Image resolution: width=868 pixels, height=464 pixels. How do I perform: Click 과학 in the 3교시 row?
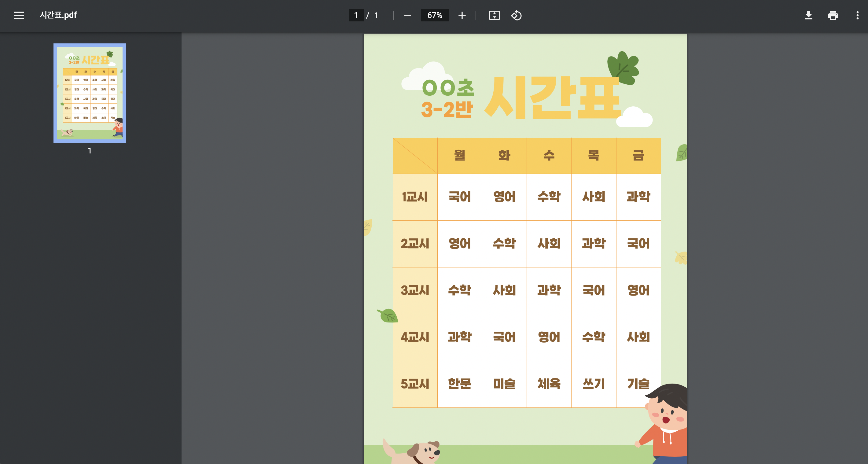coord(549,290)
